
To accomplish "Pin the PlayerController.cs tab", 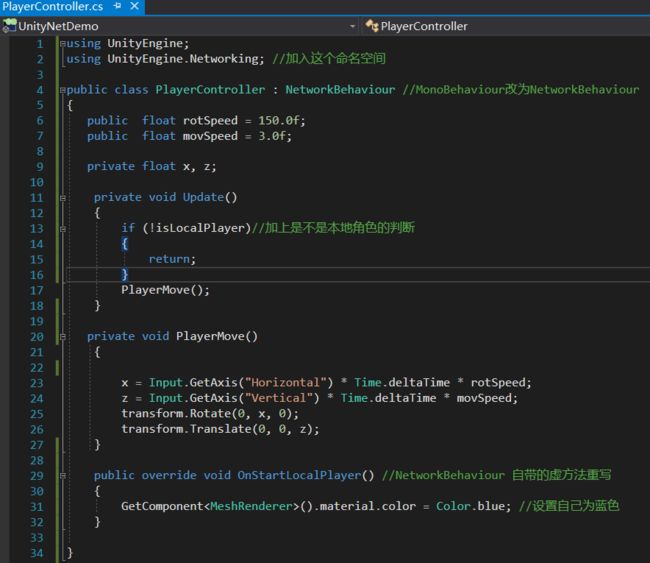I will (117, 6).
